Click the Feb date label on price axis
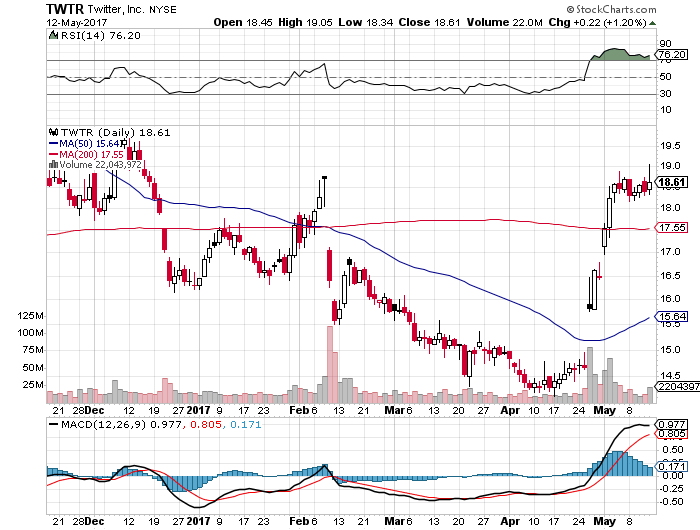 pyautogui.click(x=302, y=410)
